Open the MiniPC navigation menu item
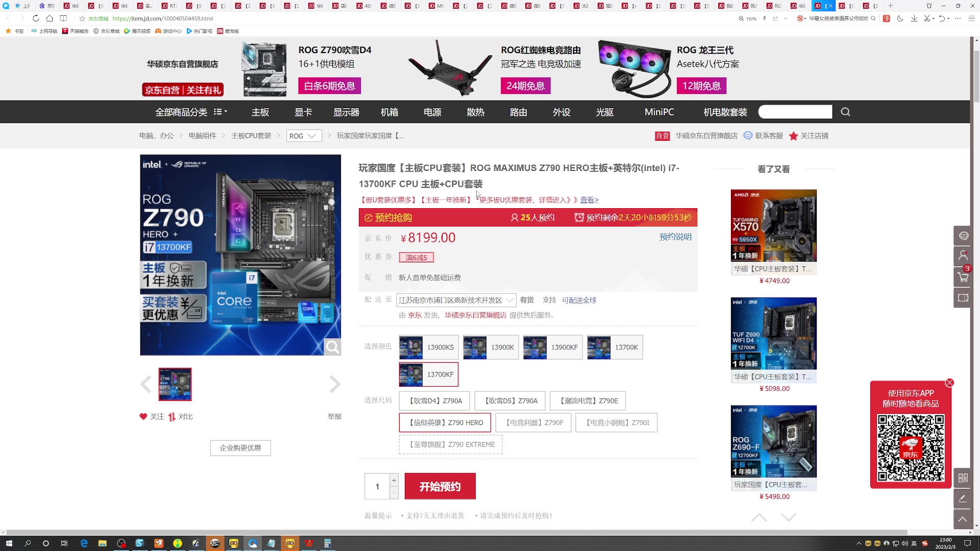Image resolution: width=980 pixels, height=551 pixels. click(x=659, y=112)
